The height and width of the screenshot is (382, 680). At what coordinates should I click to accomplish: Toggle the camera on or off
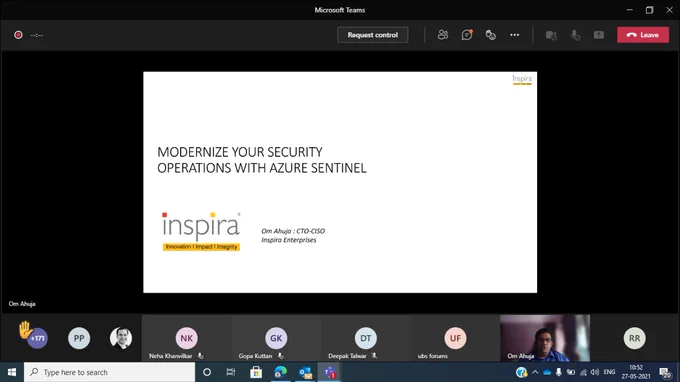[551, 35]
